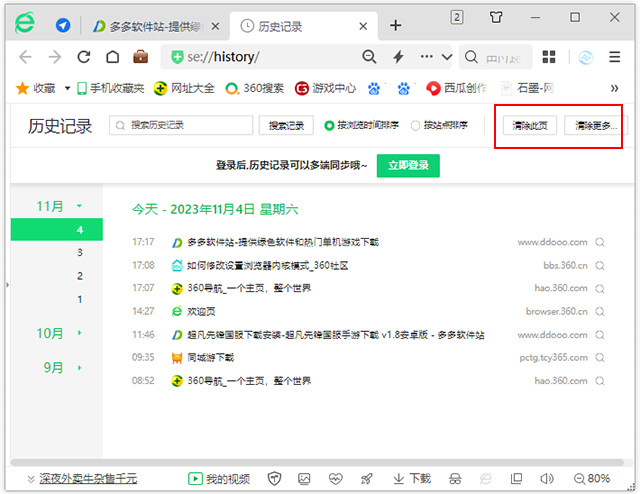
Task: Expand the address bar dropdown chevron
Action: tap(447, 57)
